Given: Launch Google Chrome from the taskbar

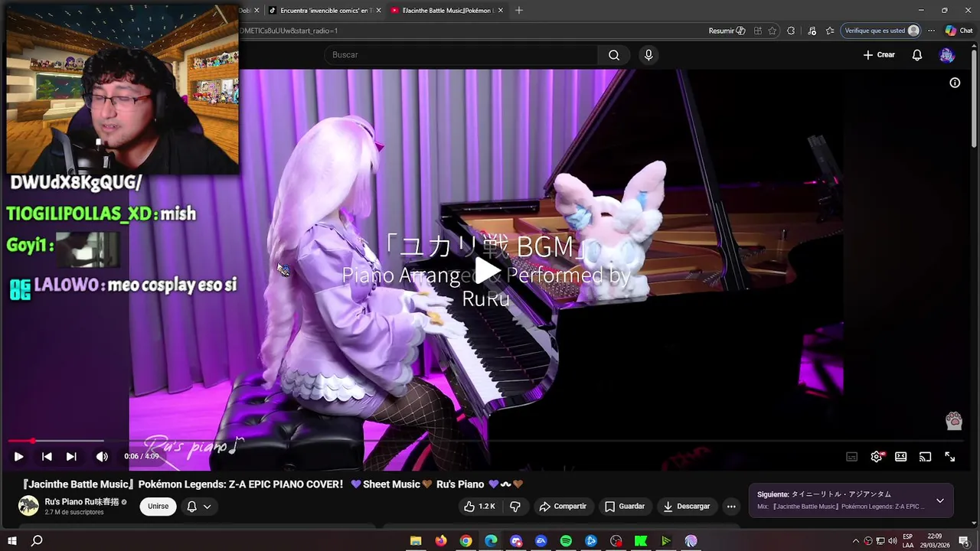Looking at the screenshot, I should point(465,541).
